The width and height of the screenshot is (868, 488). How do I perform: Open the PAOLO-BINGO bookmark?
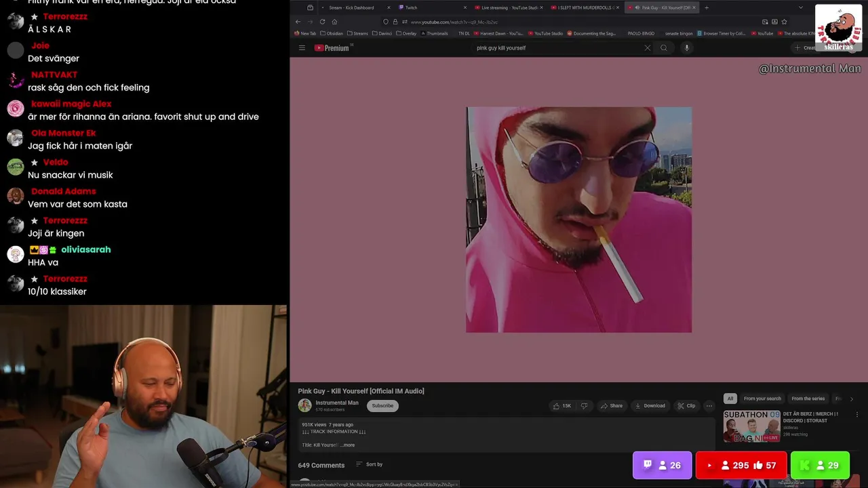pos(641,33)
